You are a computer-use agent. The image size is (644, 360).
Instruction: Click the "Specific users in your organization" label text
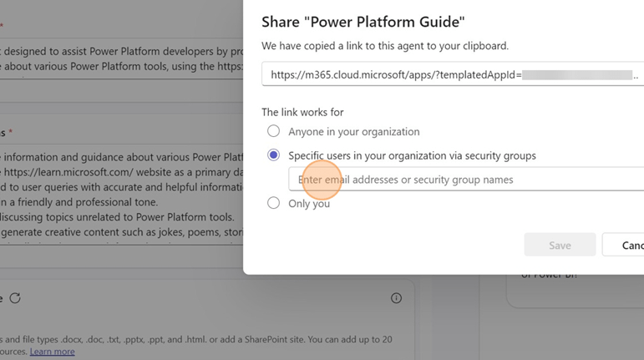[x=412, y=155]
